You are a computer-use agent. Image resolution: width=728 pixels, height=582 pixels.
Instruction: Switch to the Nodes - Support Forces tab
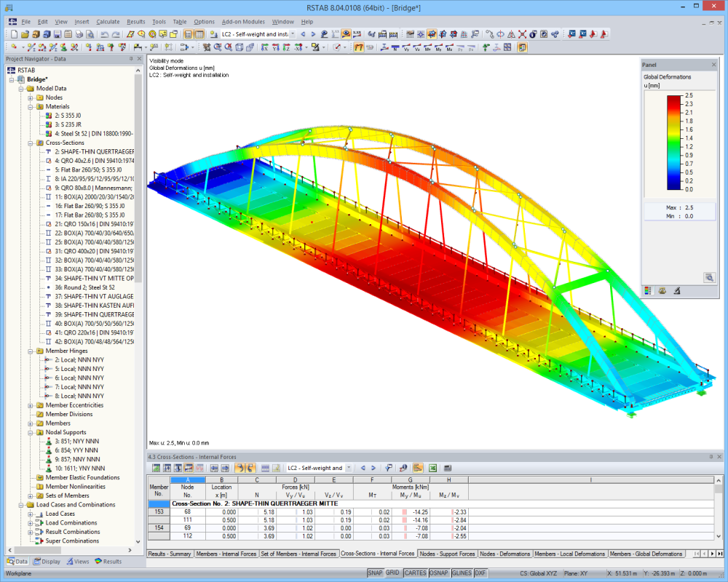(x=447, y=554)
